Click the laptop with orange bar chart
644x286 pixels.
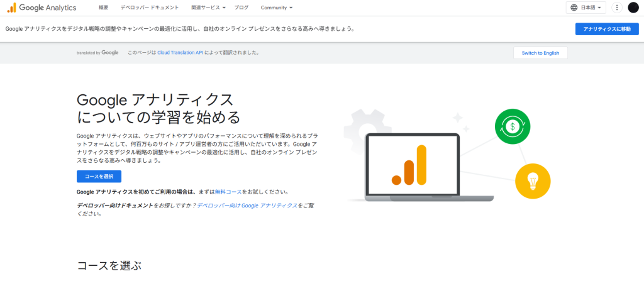tap(413, 167)
